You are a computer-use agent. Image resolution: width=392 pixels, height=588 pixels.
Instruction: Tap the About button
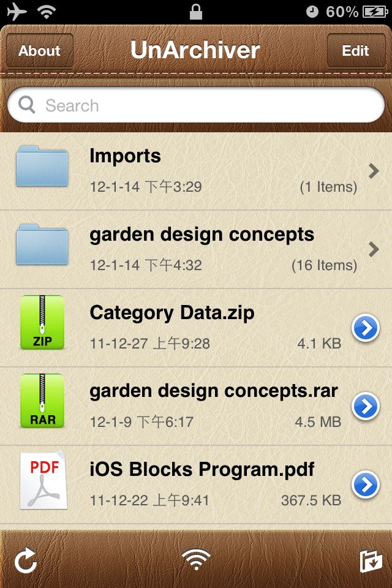coord(39,50)
